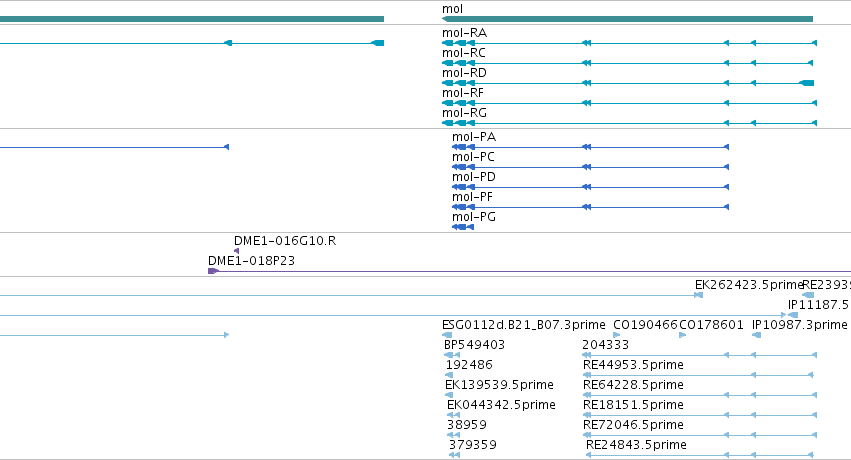851x460 pixels.
Task: Select EST RE72046.5prime label
Action: coord(633,425)
